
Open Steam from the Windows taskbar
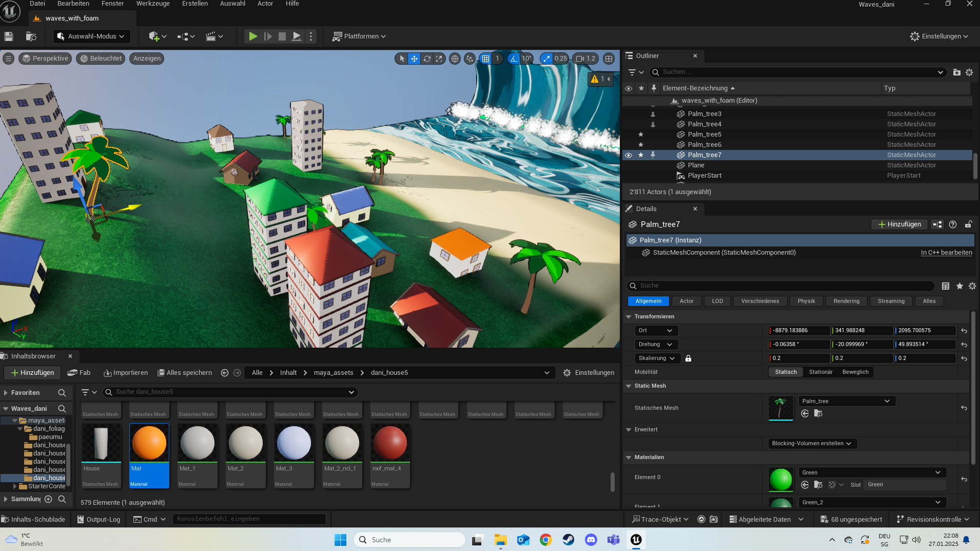coord(568,540)
